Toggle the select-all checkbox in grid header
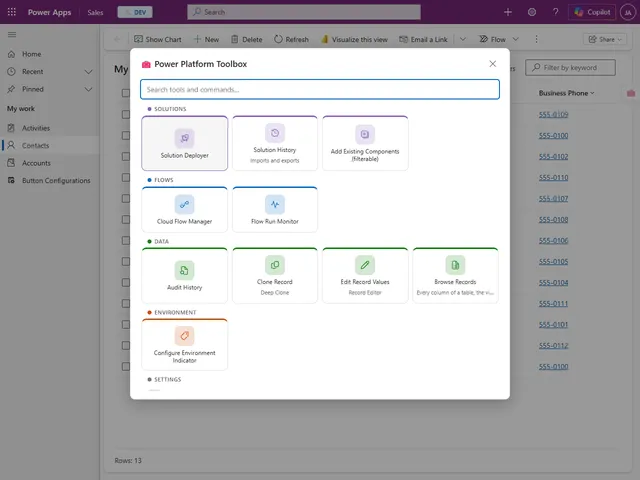Viewport: 640px width, 480px height. coord(126,93)
